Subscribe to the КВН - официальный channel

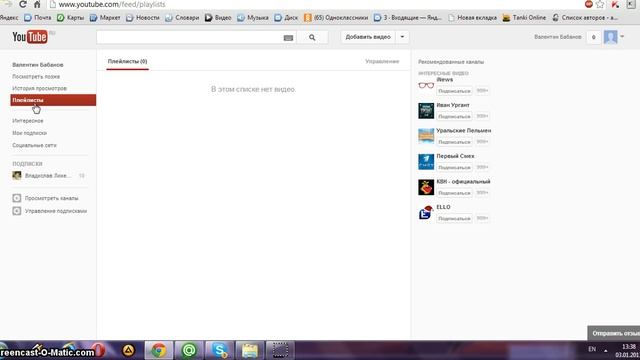point(454,193)
